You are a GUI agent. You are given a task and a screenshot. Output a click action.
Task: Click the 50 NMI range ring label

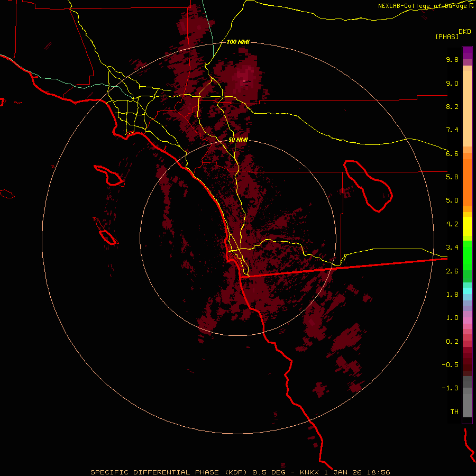[x=238, y=140]
